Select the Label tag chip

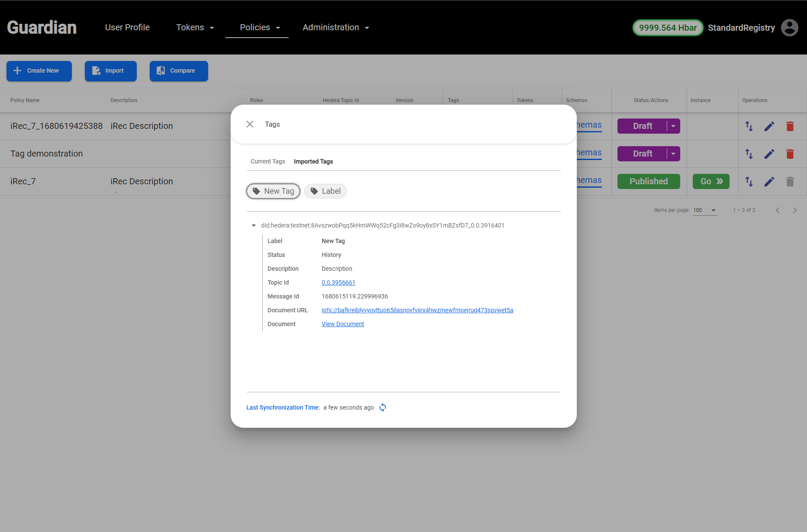325,191
